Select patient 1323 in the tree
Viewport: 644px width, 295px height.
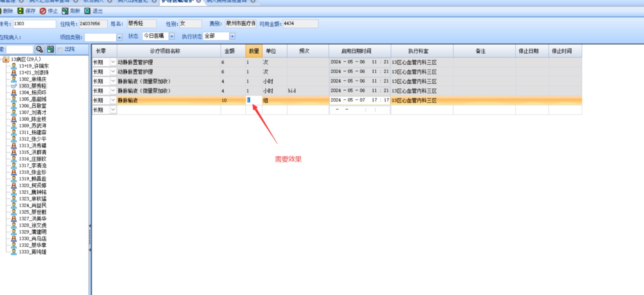[x=32, y=198]
